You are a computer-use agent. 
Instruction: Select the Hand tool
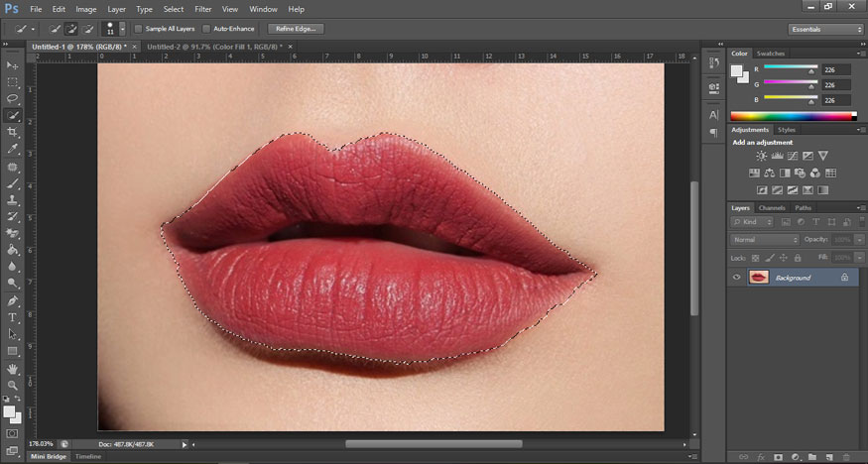(13, 368)
